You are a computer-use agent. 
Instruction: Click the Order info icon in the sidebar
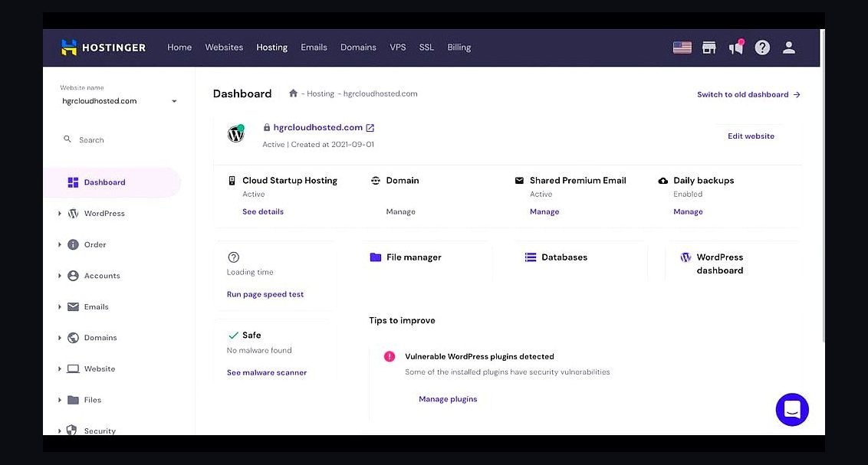point(73,244)
